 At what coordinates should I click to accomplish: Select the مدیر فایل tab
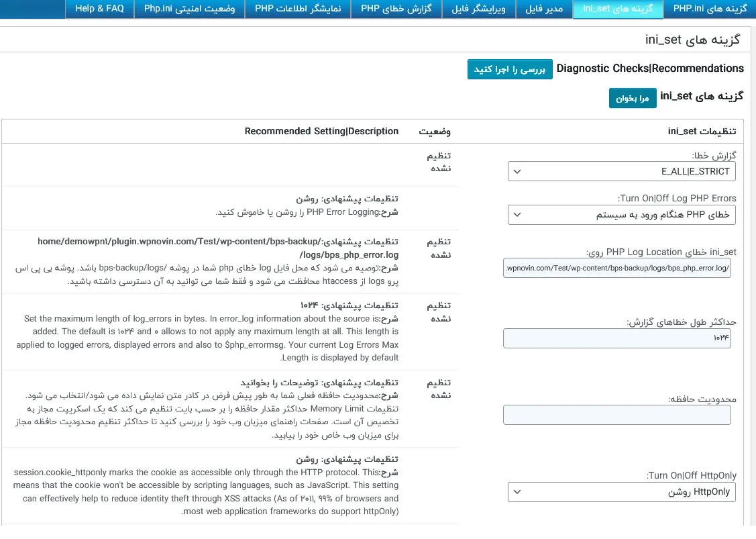[544, 9]
